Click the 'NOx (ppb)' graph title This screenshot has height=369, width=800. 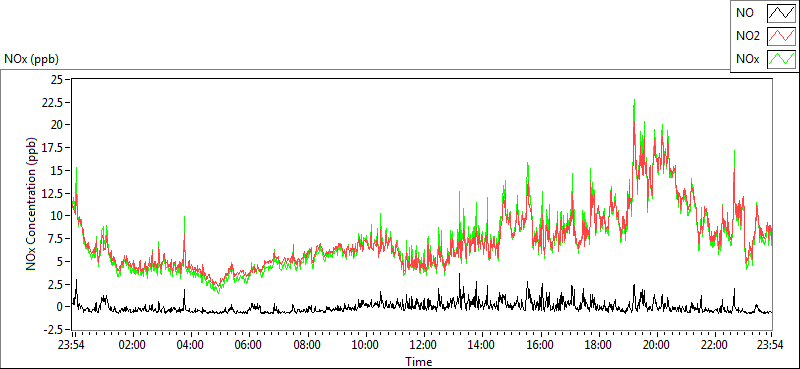[31, 59]
